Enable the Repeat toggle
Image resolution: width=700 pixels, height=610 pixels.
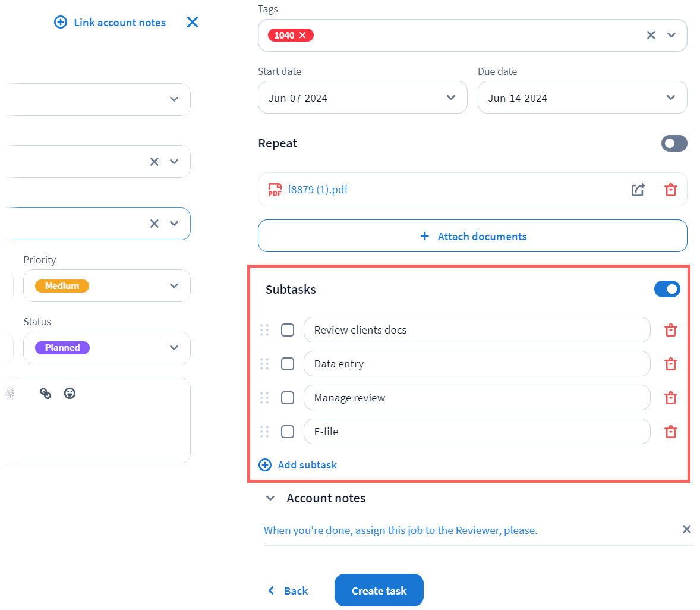pos(674,143)
